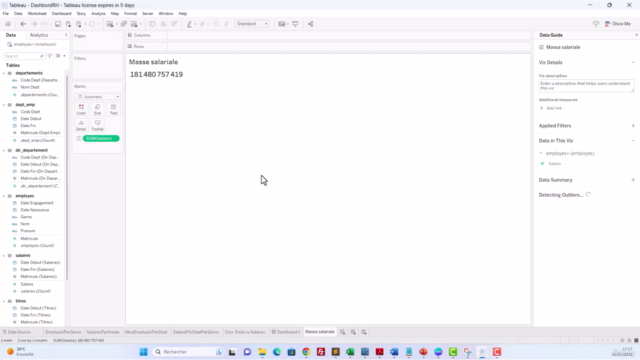This screenshot has height=360, width=640.
Task: Switch to the Dashboard1 tab
Action: click(x=286, y=332)
